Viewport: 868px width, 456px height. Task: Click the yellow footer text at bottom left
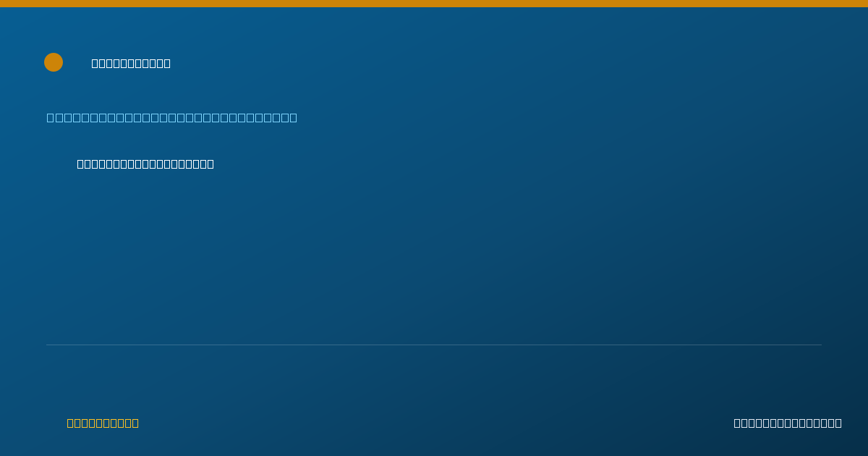(103, 423)
